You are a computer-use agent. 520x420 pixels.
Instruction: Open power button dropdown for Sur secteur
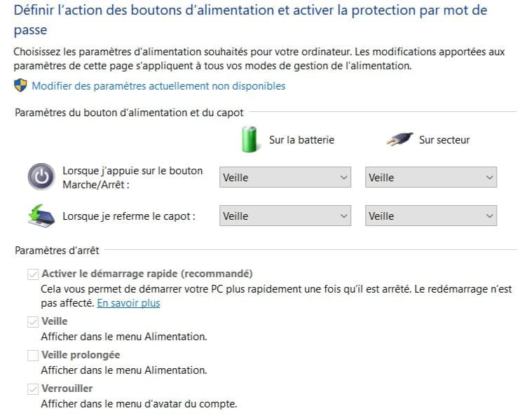coord(431,177)
